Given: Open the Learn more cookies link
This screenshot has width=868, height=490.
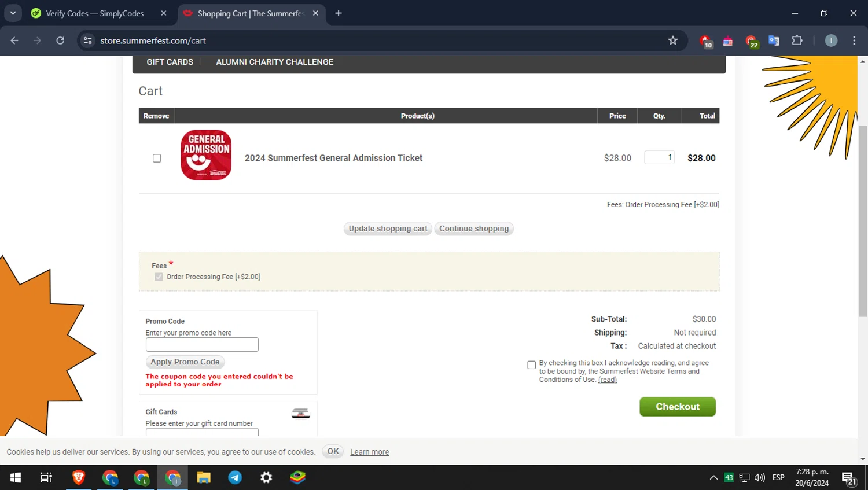Looking at the screenshot, I should tap(369, 452).
